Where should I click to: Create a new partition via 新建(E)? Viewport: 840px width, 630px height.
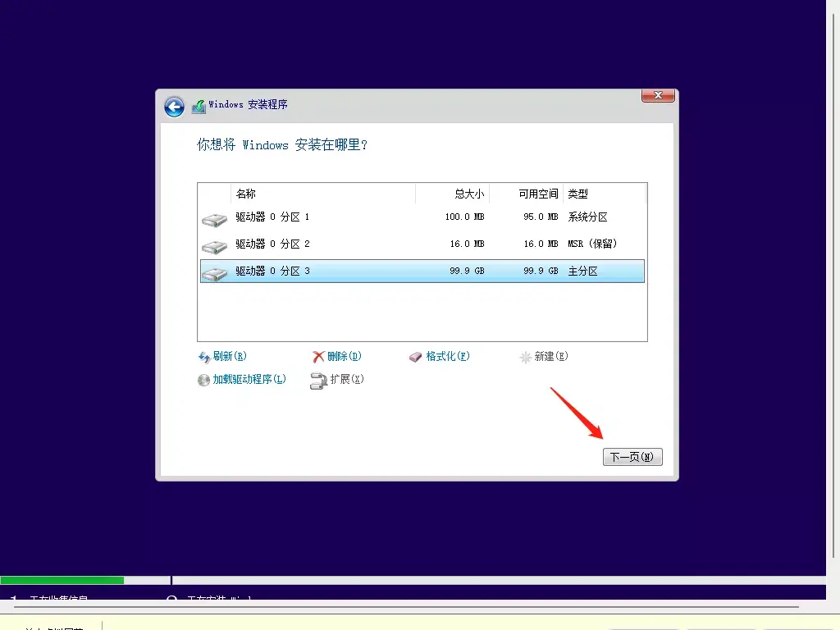click(x=550, y=356)
